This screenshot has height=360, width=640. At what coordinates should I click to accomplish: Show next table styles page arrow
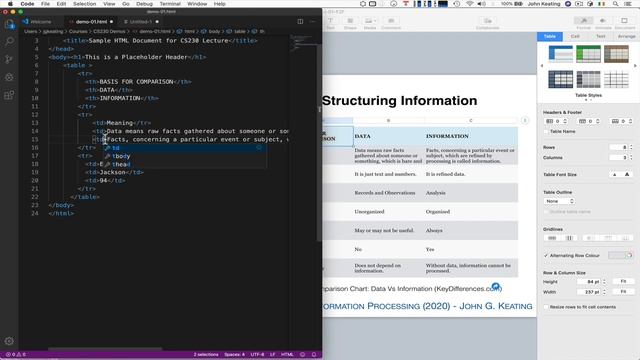tap(635, 66)
